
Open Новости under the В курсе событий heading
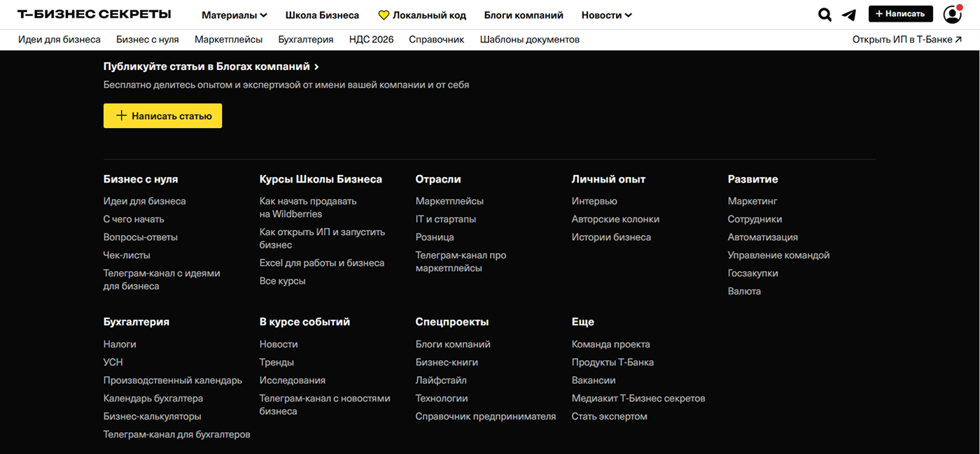pyautogui.click(x=279, y=344)
